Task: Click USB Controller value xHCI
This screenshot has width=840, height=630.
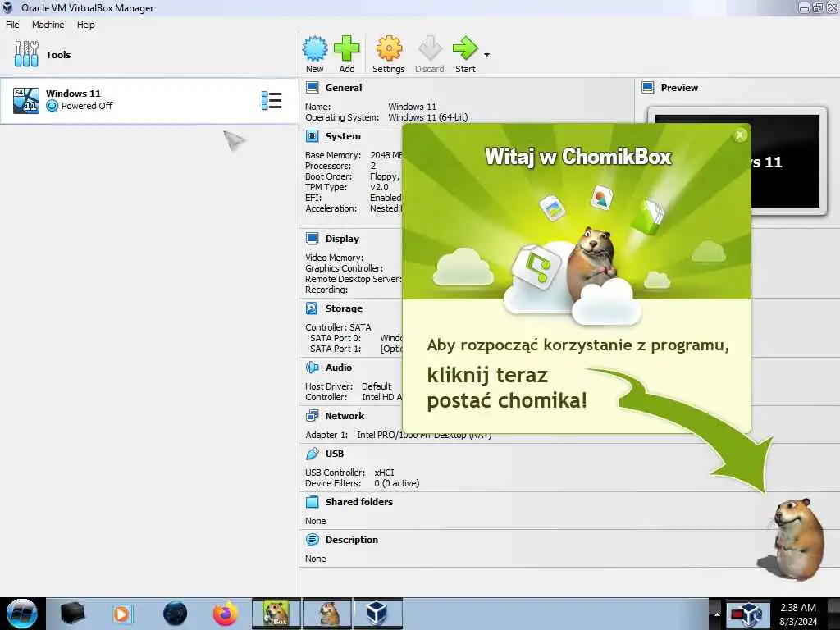Action: (x=384, y=472)
